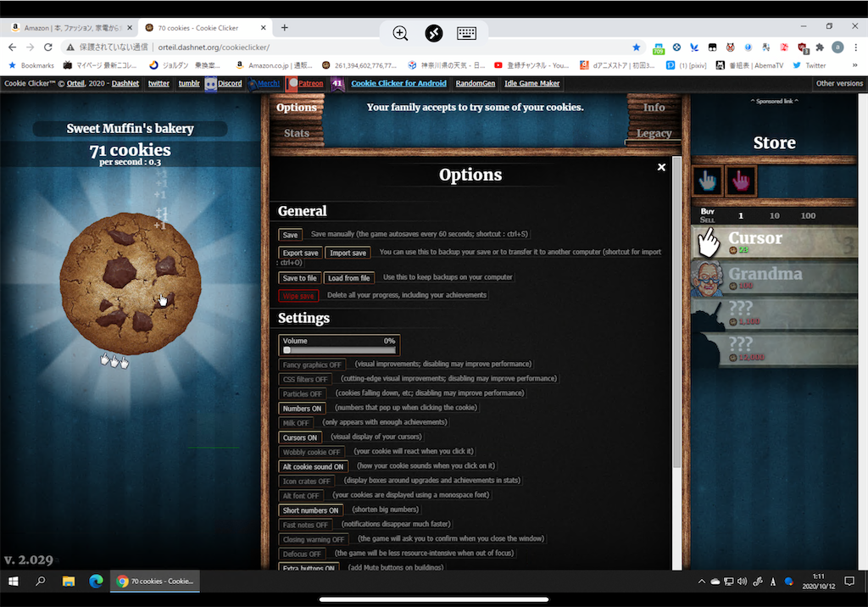Toggle Defocus OFF setting
Screen dimensions: 868x607
pos(302,554)
